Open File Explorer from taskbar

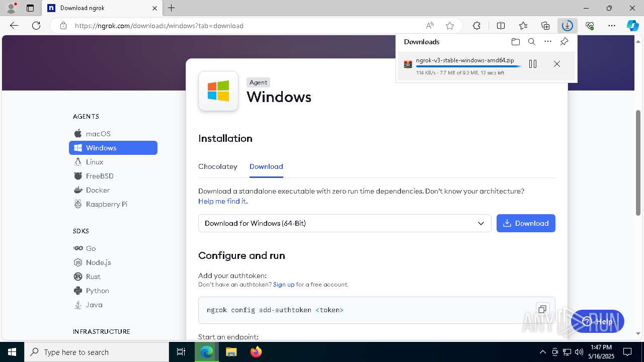click(231, 352)
